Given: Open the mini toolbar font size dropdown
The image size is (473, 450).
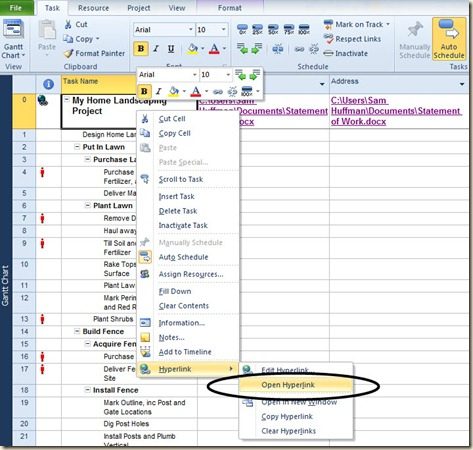Looking at the screenshot, I should (x=228, y=75).
